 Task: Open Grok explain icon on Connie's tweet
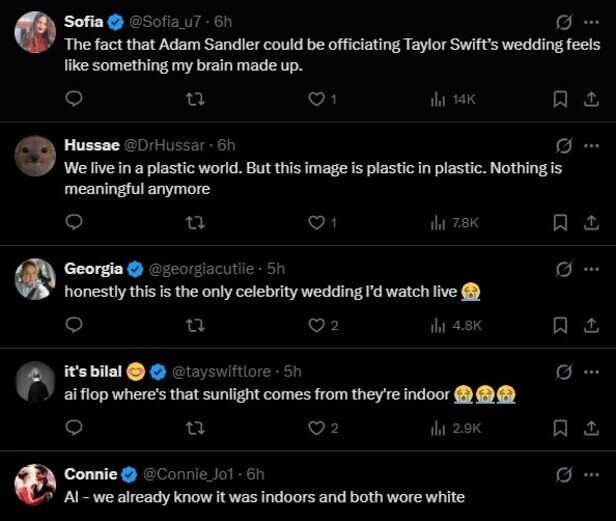pos(564,475)
